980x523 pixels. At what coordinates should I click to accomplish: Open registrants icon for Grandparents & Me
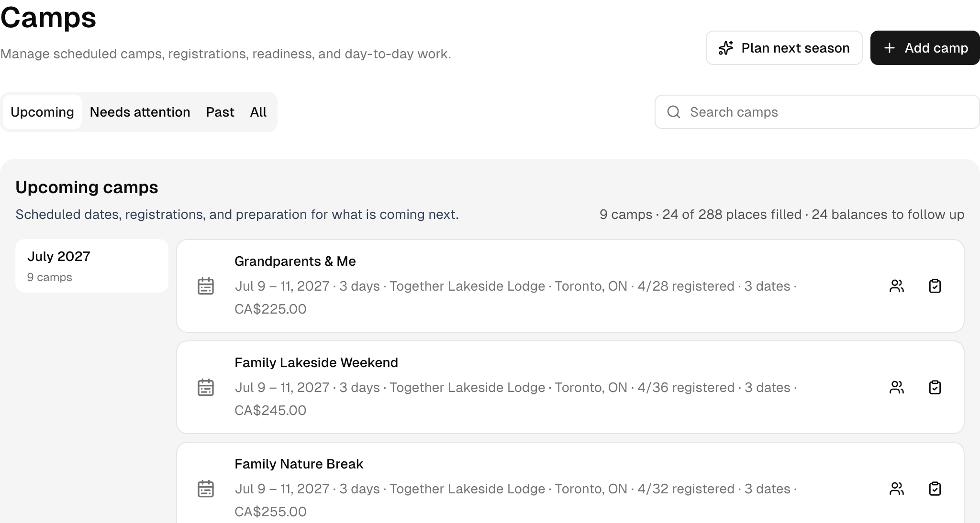point(896,286)
